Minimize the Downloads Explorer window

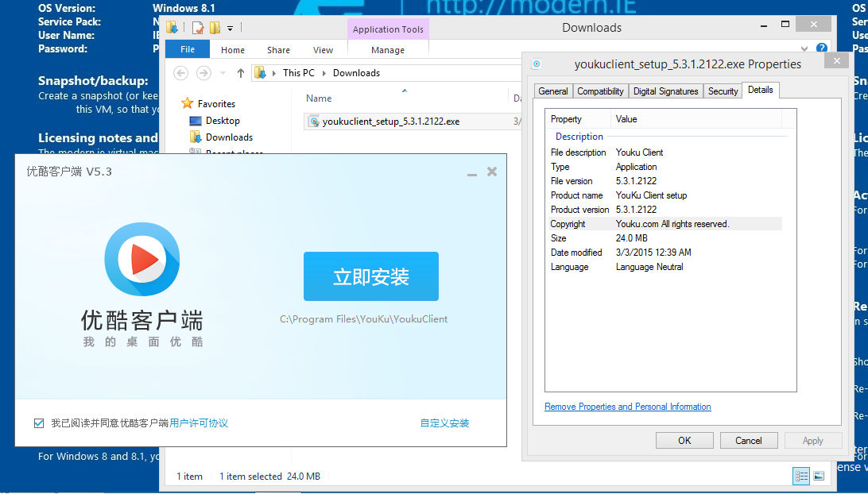point(764,25)
